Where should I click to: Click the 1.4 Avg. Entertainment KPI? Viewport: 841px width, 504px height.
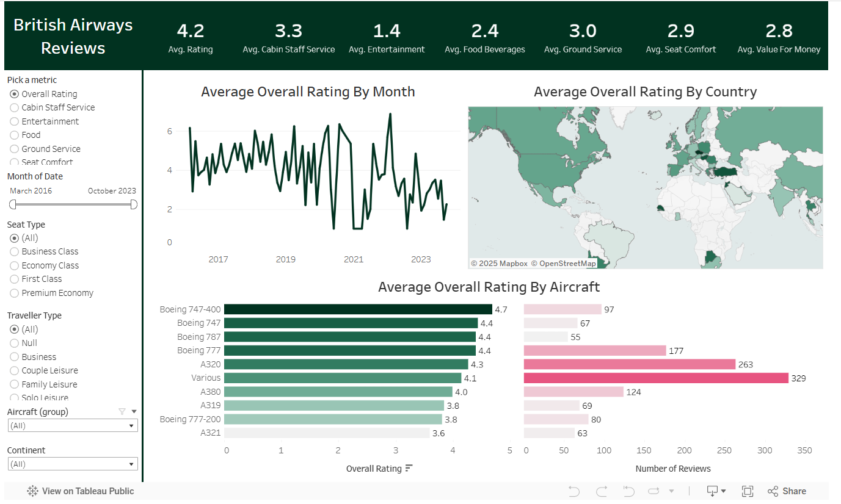387,38
